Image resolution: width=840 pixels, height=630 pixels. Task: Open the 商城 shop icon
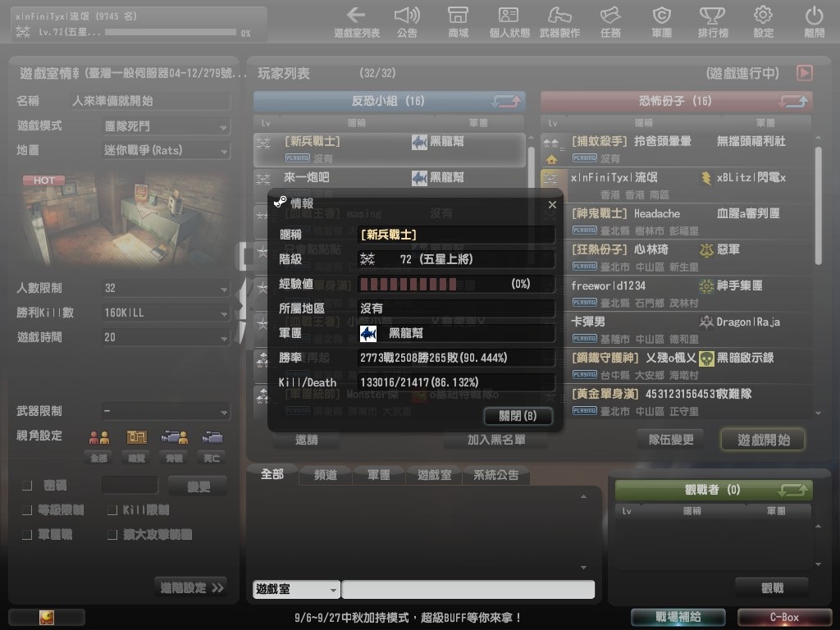pyautogui.click(x=458, y=22)
